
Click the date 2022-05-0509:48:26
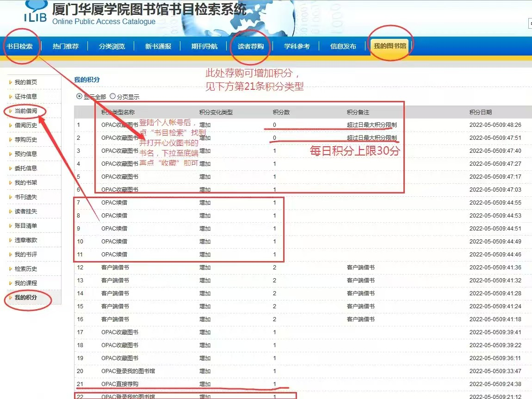pos(495,125)
